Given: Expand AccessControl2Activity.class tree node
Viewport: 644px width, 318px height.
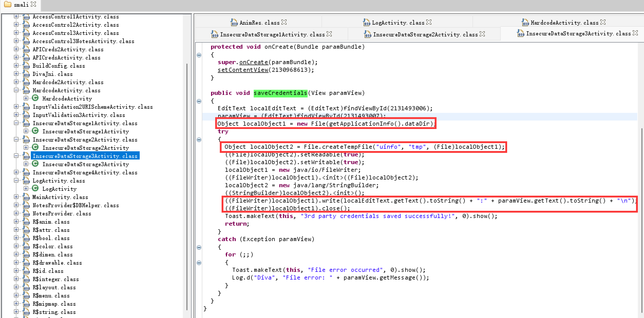Looking at the screenshot, I should (16, 24).
